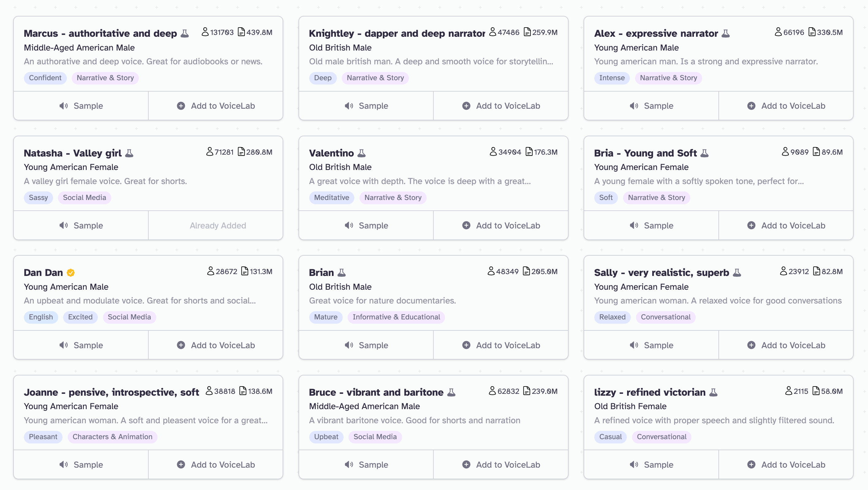The height and width of the screenshot is (490, 868).
Task: Select the Confident tag on Marcus card
Action: [45, 78]
